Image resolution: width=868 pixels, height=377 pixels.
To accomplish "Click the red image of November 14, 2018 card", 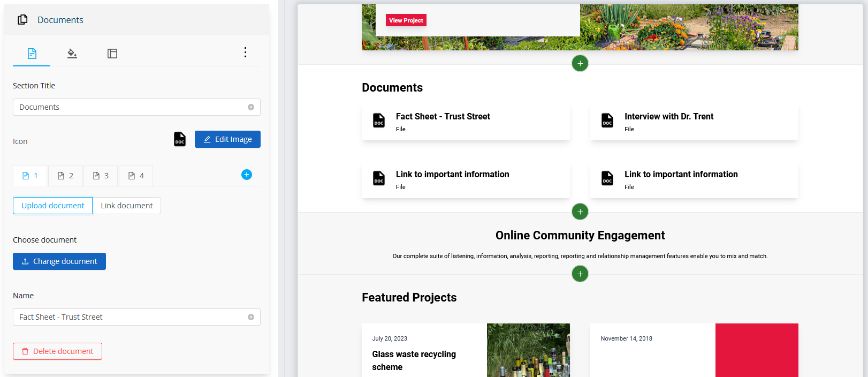I will [757, 350].
